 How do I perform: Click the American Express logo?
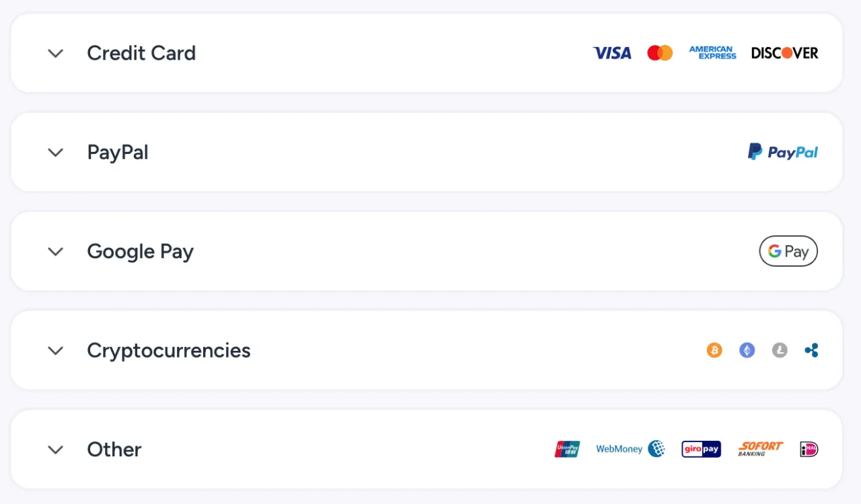[712, 53]
